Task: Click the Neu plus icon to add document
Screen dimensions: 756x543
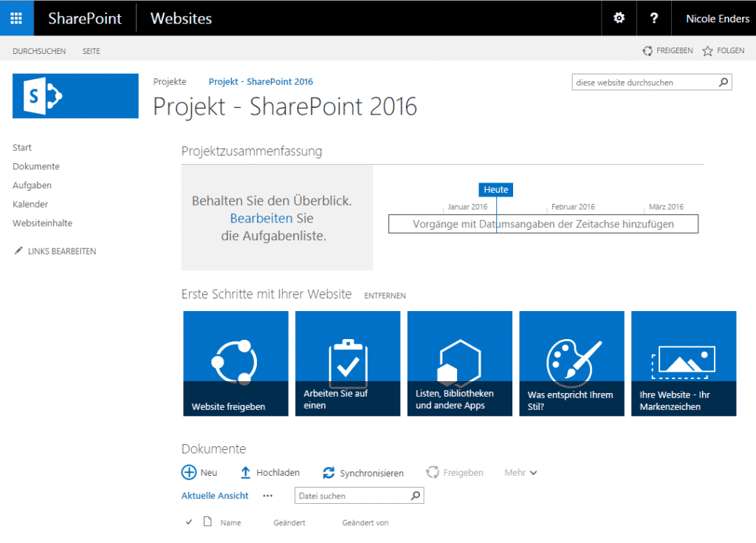Action: pyautogui.click(x=190, y=472)
